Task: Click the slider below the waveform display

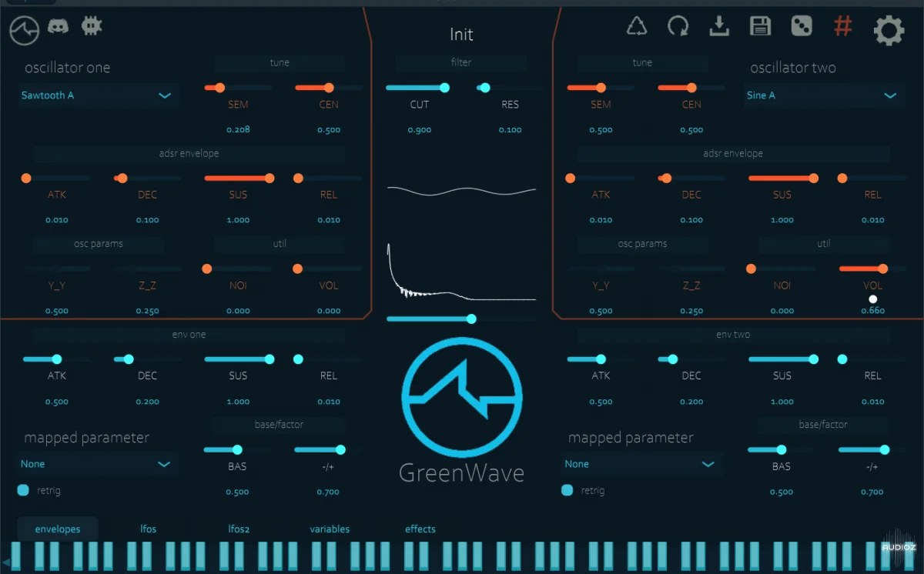Action: tap(461, 319)
